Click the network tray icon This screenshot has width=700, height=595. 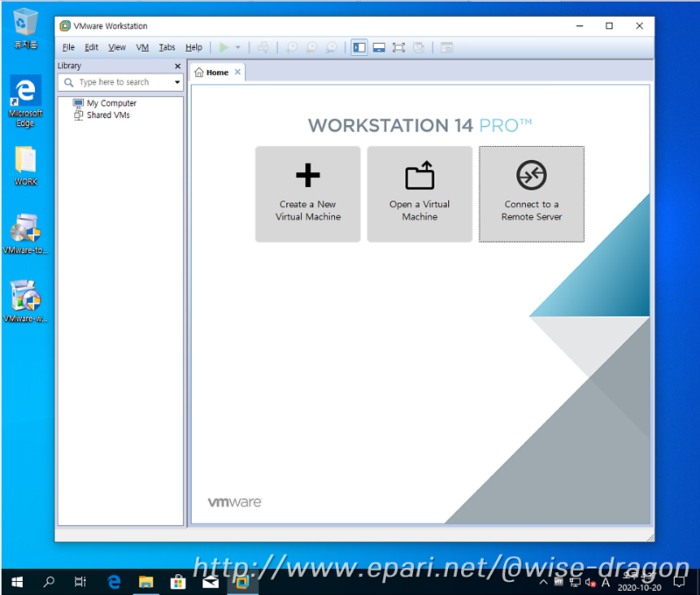575,582
